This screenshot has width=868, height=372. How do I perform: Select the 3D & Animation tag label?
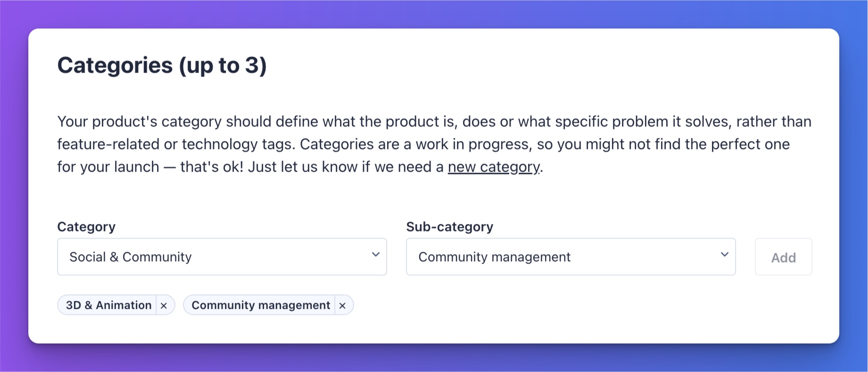pyautogui.click(x=108, y=306)
